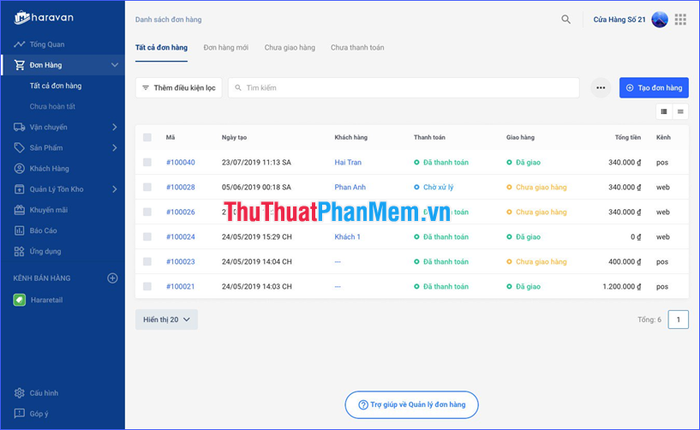Open Trợ giúp về Quản lý đơn hàng
The height and width of the screenshot is (430, 700).
click(x=412, y=405)
